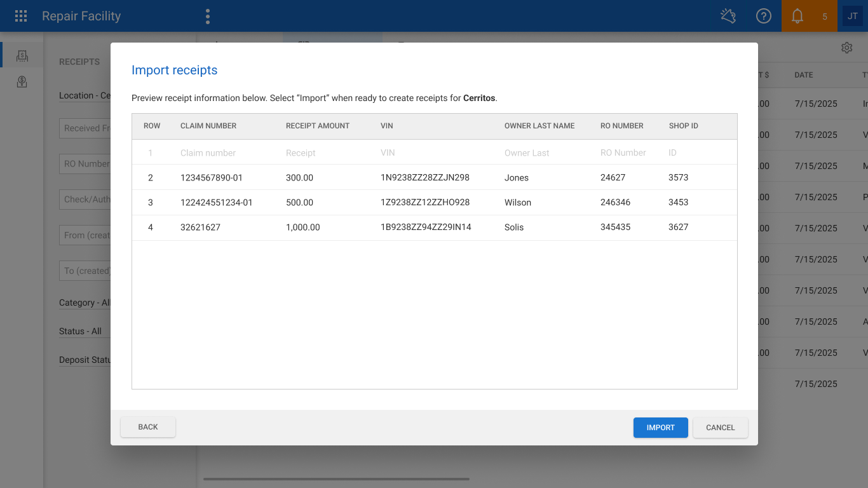Viewport: 868px width, 488px height.
Task: Click shop ID 3627
Action: point(679,227)
